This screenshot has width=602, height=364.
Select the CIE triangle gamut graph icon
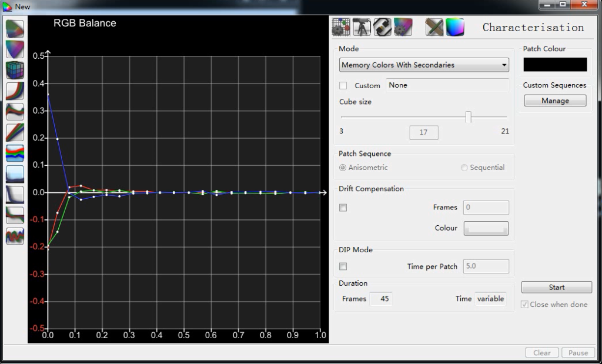[15, 49]
